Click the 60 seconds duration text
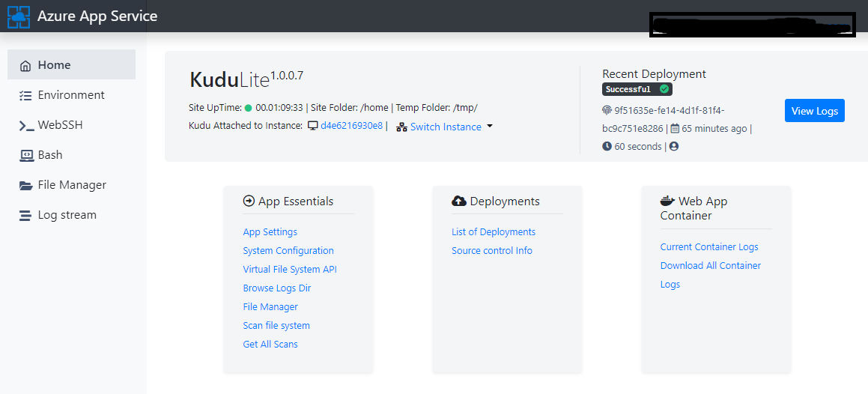The image size is (868, 394). pos(638,147)
